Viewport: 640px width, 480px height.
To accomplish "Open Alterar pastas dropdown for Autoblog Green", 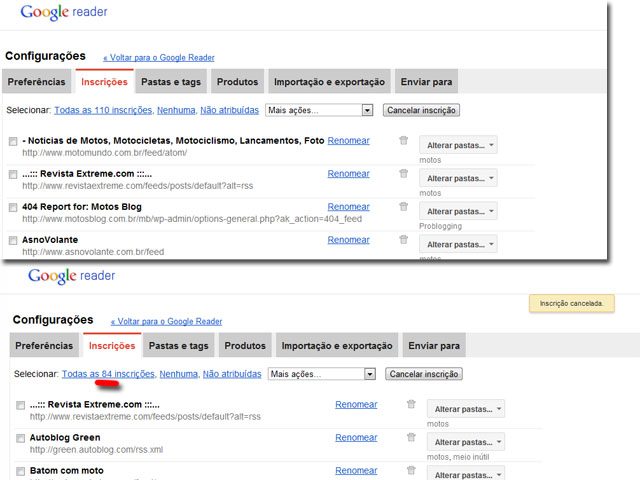I will (x=466, y=442).
